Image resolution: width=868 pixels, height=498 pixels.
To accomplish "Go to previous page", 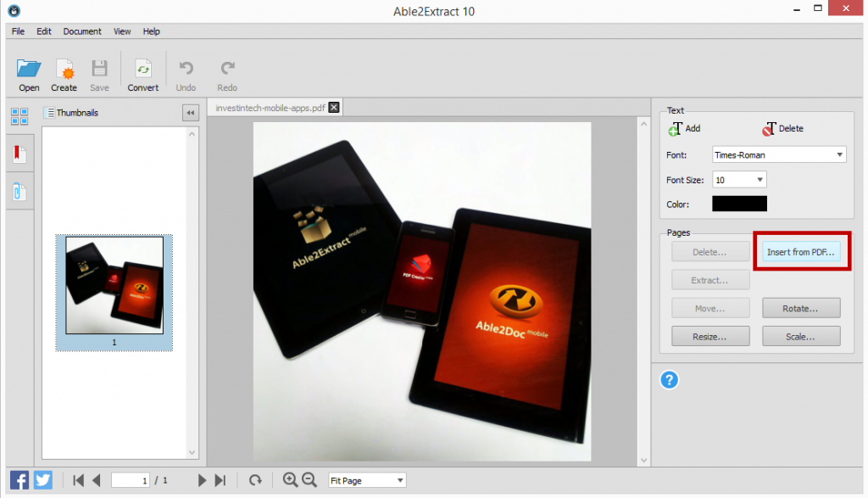I will pyautogui.click(x=97, y=480).
